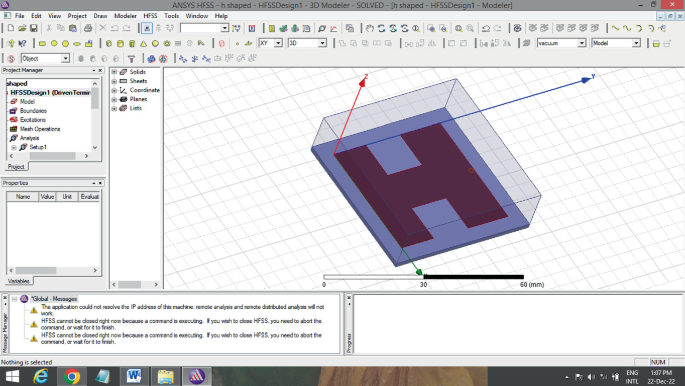Screen dimensions: 685x386
Task: Select the Analysis item in project tree
Action: click(29, 138)
